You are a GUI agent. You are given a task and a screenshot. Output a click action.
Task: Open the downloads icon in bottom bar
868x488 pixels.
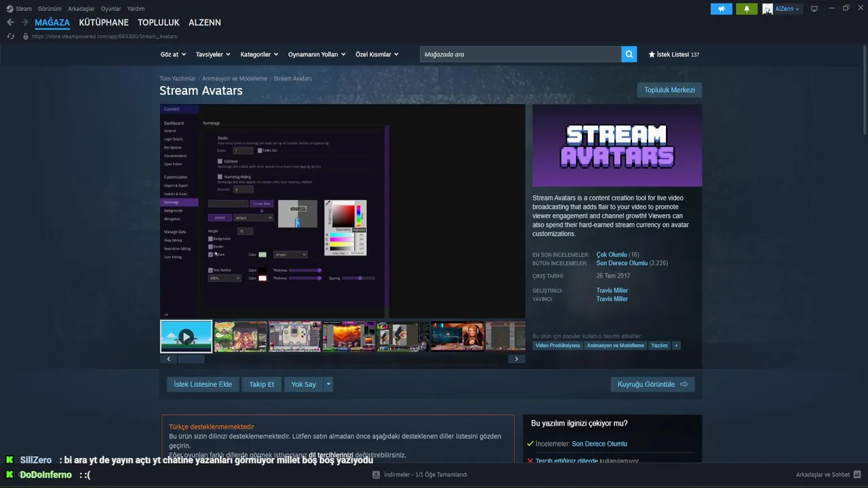(376, 474)
